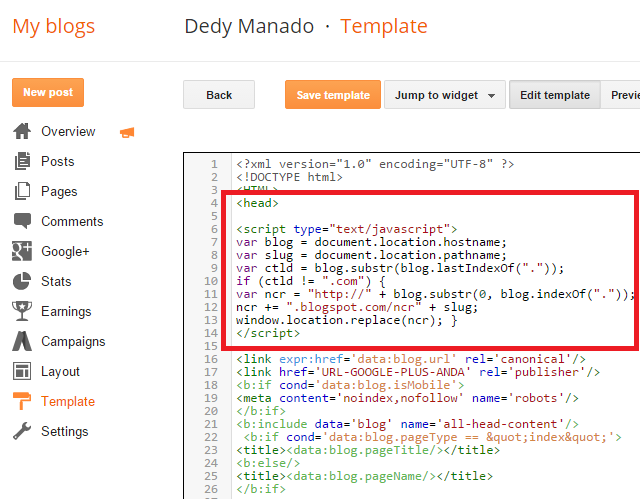This screenshot has width=640, height=499.
Task: Click the closing </script> tag
Action: tap(268, 333)
